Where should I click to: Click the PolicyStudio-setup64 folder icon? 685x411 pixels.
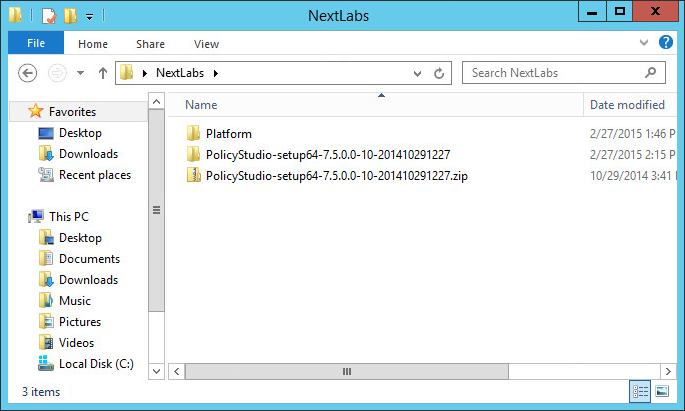[193, 154]
